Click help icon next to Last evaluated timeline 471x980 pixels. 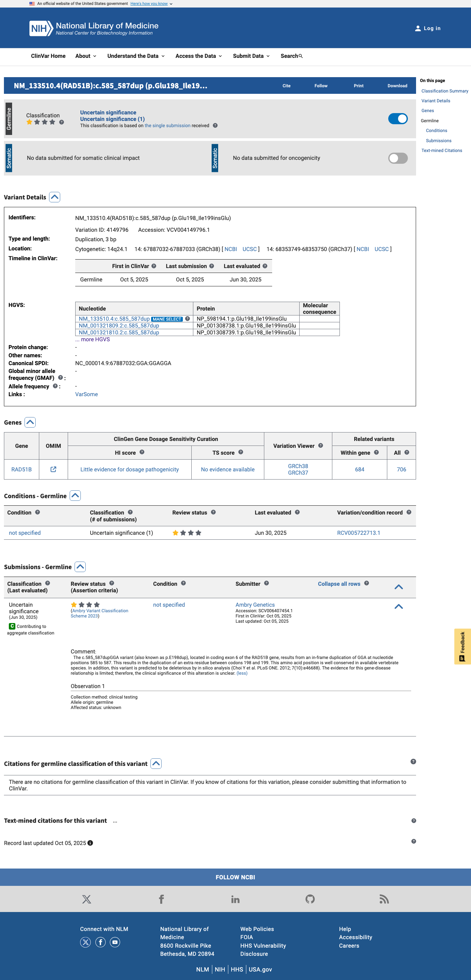[x=265, y=266]
